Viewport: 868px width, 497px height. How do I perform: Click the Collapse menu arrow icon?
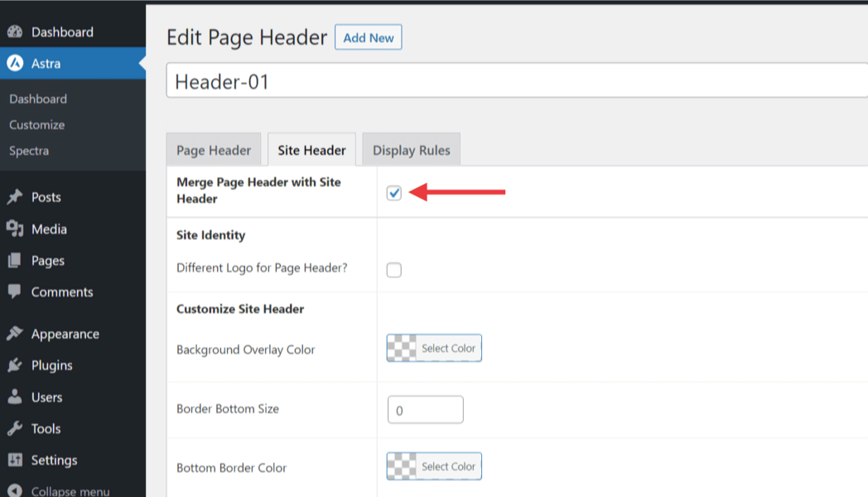coord(15,490)
